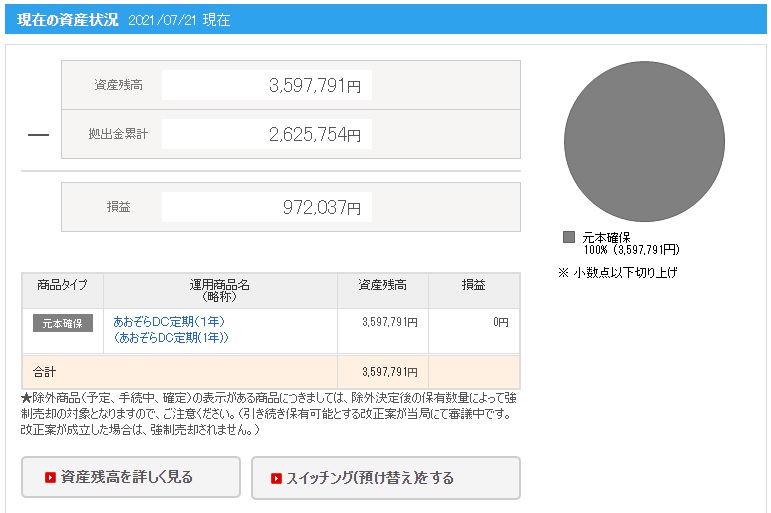Open 資産残高を詳しく見る button
This screenshot has height=513, width=771.
[x=131, y=478]
